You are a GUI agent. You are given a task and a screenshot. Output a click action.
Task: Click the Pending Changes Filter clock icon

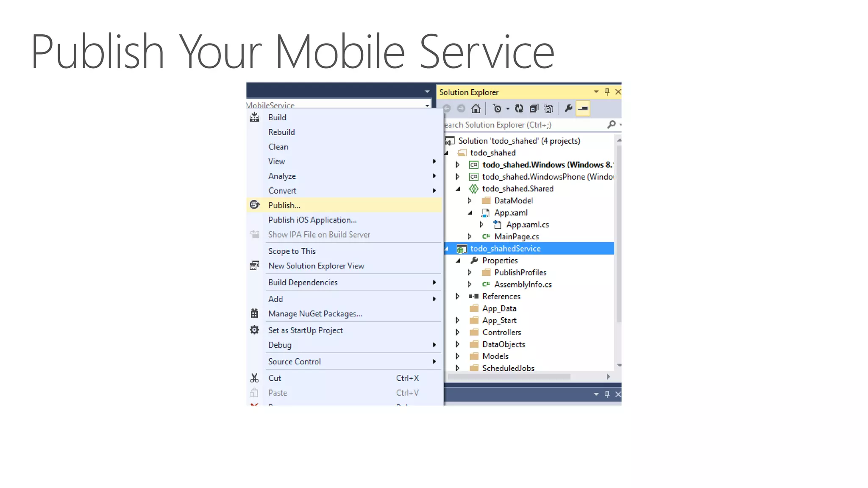coord(497,109)
